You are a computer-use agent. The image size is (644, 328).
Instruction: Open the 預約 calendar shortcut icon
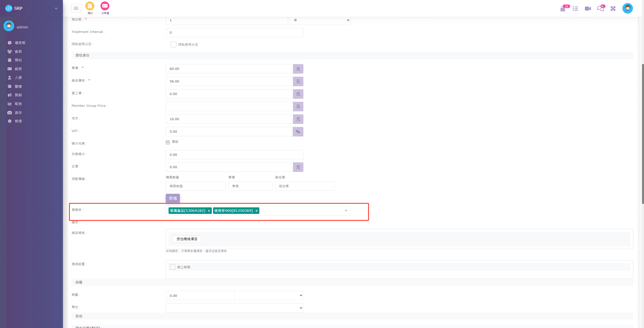click(x=90, y=6)
